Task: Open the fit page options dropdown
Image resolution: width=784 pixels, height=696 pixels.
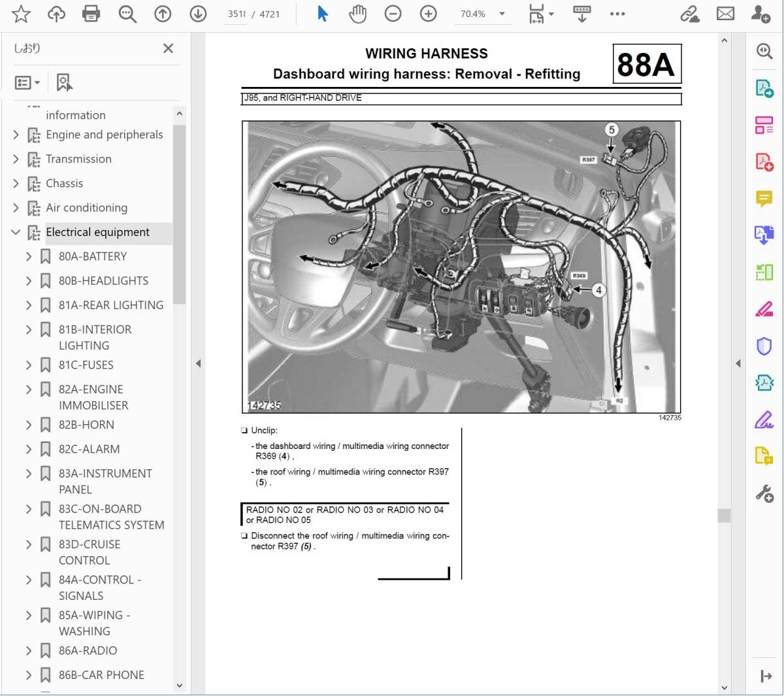Action: click(x=541, y=14)
